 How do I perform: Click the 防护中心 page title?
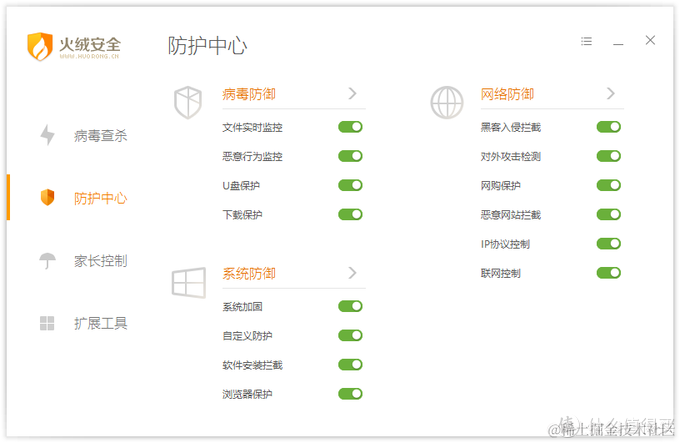point(207,46)
